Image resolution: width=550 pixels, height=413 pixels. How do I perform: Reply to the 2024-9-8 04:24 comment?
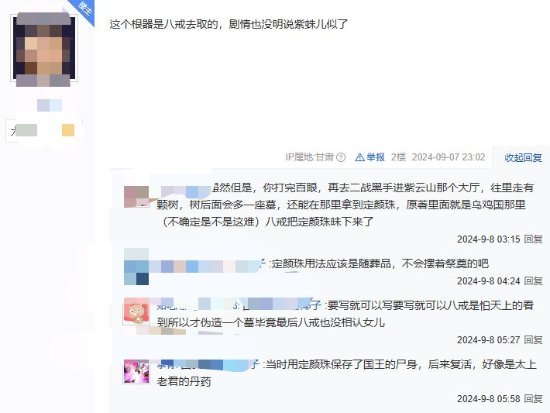[533, 281]
